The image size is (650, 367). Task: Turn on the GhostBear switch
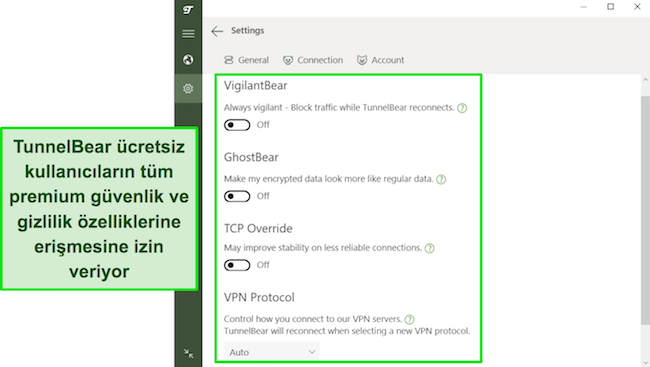pyautogui.click(x=237, y=196)
